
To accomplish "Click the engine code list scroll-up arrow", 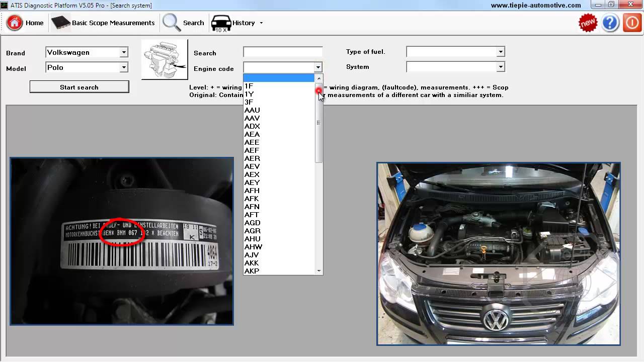I will [x=318, y=78].
